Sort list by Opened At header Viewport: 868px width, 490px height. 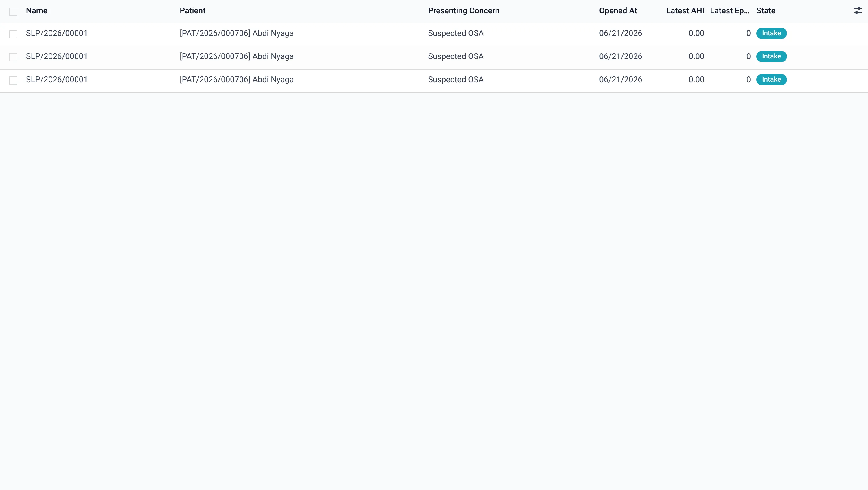pos(618,11)
